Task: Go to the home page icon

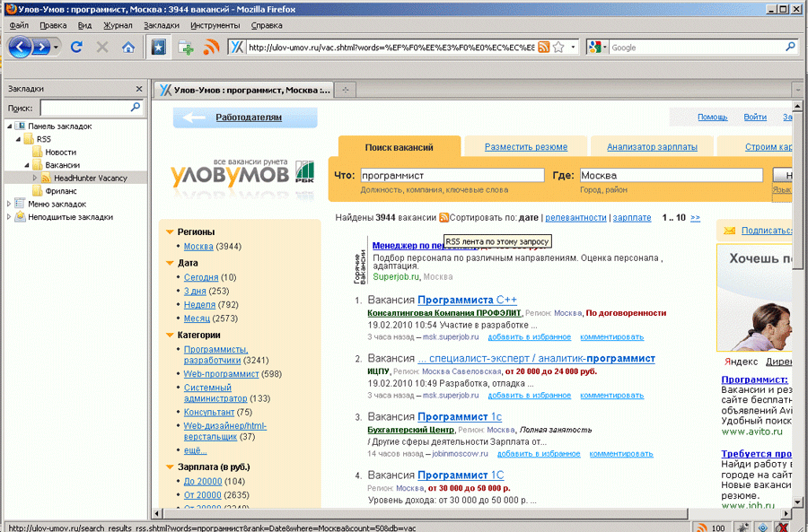Action: (128, 48)
